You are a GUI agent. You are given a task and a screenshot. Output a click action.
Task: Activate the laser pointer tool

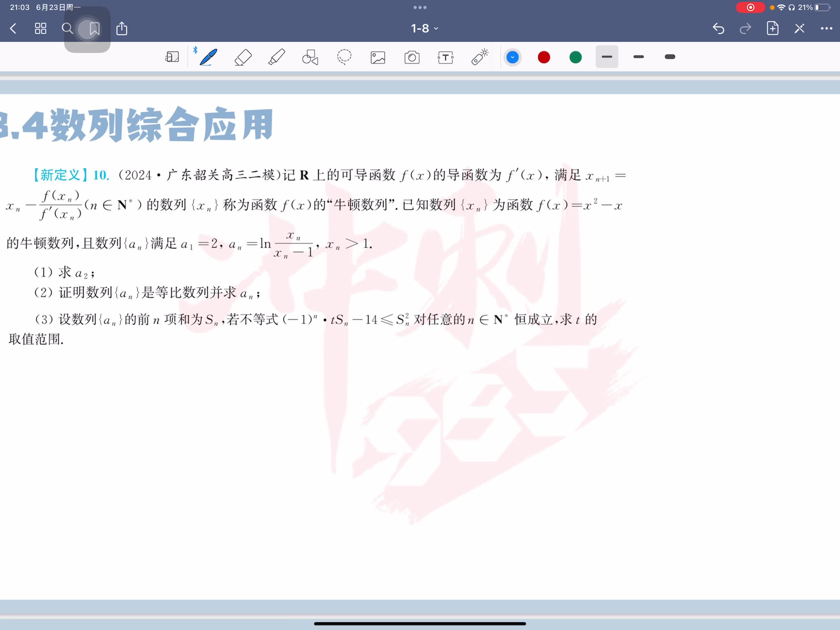[480, 57]
